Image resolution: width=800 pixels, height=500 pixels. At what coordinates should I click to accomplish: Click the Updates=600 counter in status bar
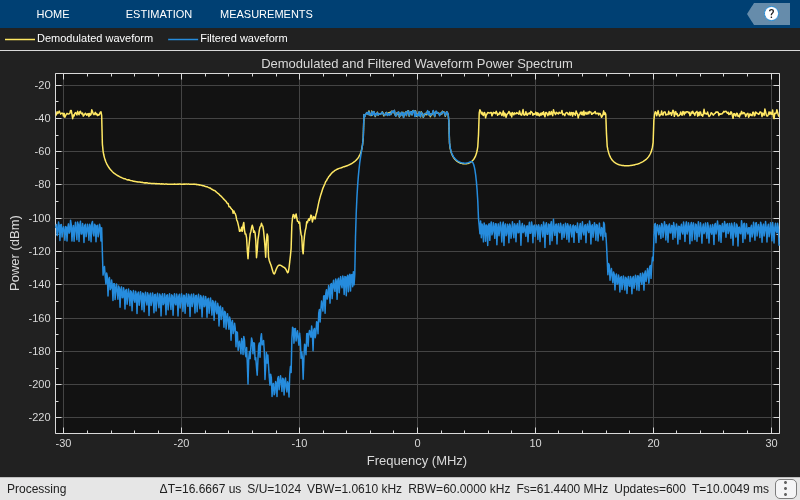click(x=649, y=489)
